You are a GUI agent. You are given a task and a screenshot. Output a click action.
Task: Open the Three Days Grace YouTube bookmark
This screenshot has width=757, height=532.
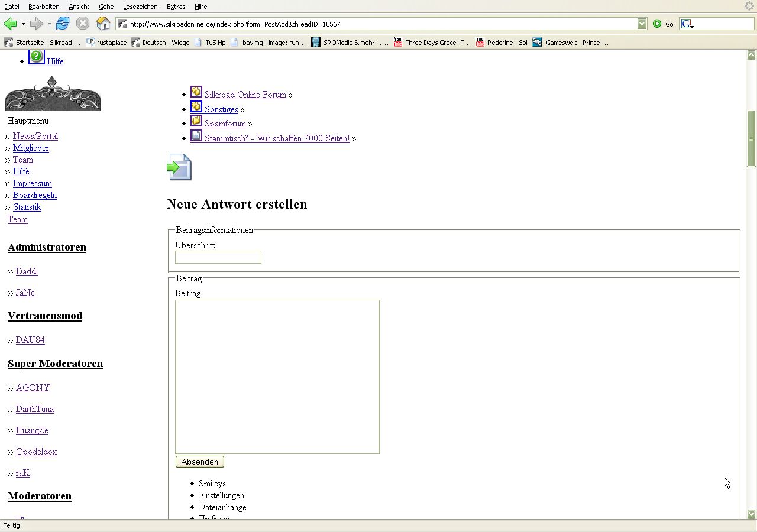432,43
